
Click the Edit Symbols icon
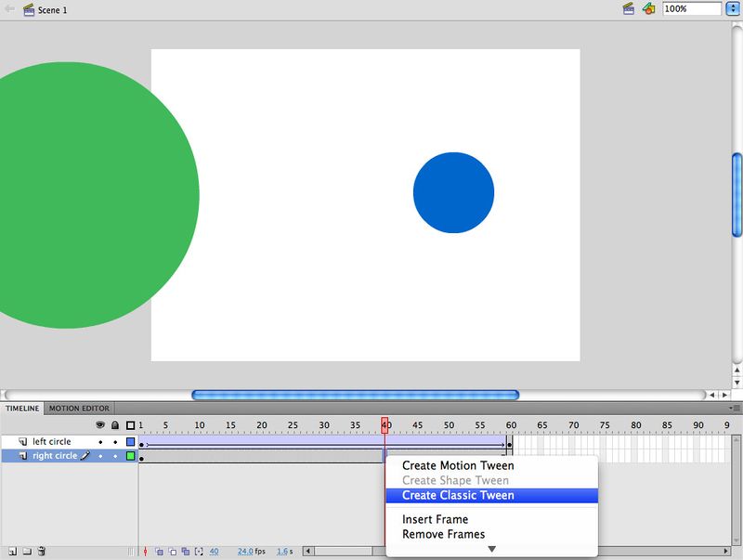648,8
